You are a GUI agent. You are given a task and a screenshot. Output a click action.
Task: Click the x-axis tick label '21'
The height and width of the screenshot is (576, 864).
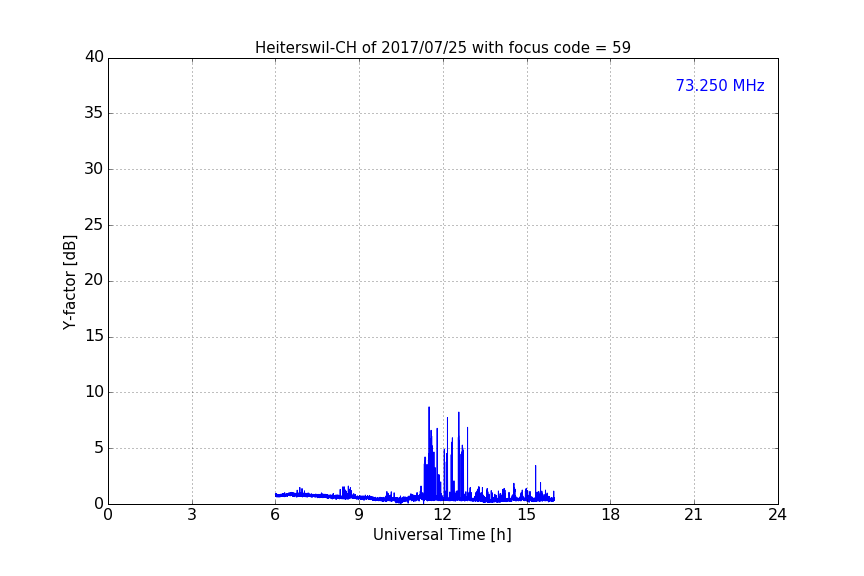pos(694,515)
